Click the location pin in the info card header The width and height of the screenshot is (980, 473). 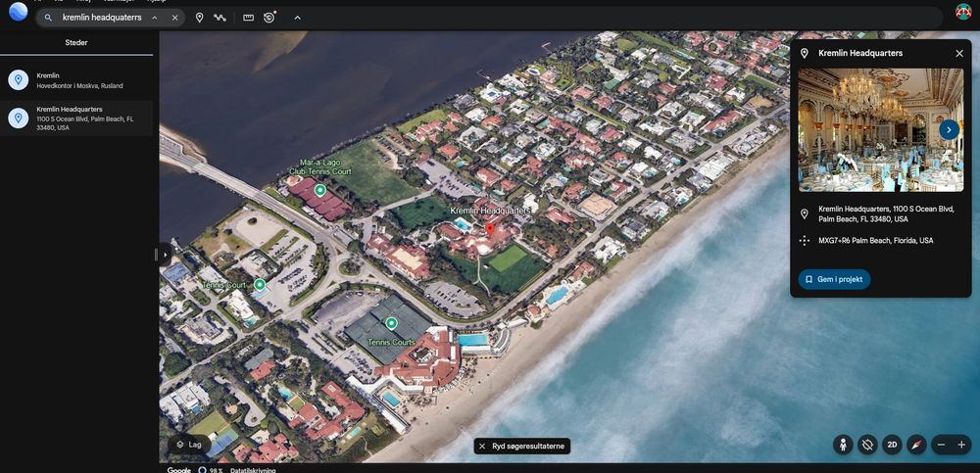pos(804,54)
